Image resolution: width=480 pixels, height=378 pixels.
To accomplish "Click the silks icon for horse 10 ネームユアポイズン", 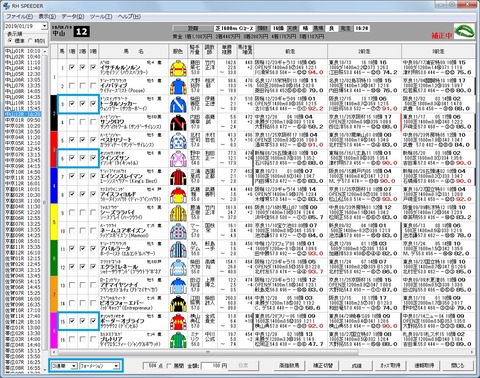I will pyautogui.click(x=178, y=231).
